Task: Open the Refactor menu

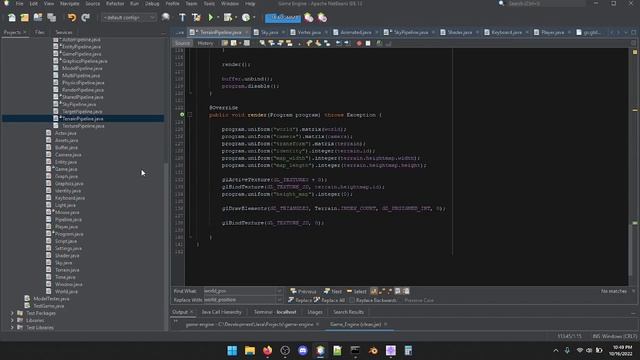Action: click(115, 3)
